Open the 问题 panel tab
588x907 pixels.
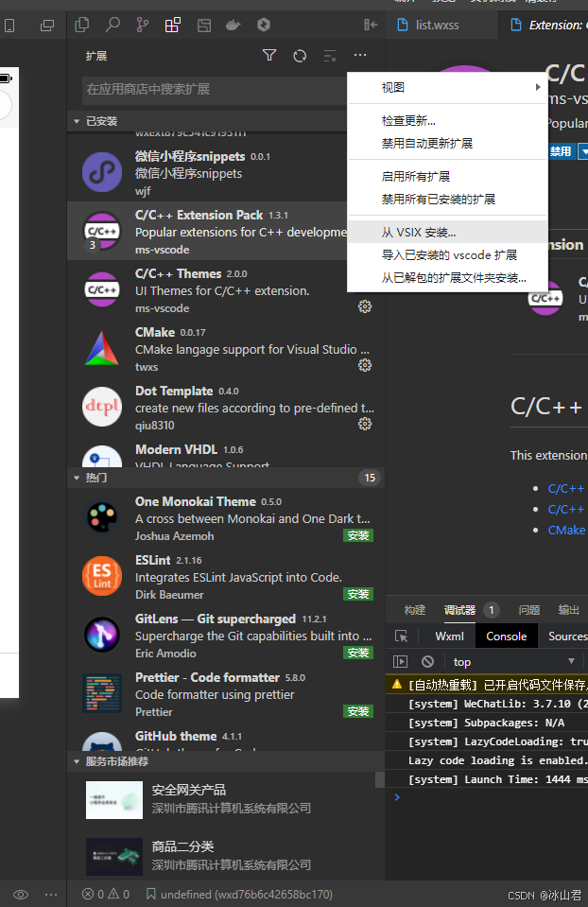pos(529,610)
